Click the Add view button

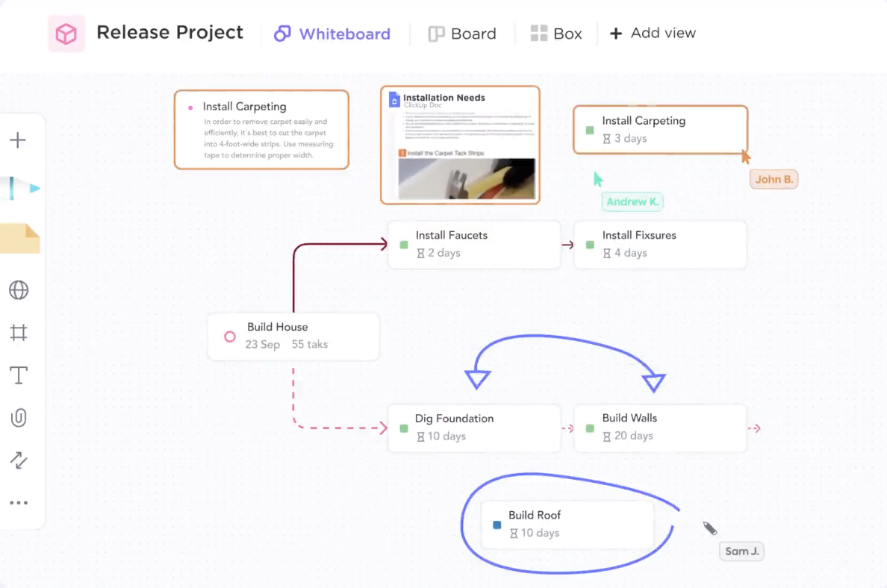point(653,33)
